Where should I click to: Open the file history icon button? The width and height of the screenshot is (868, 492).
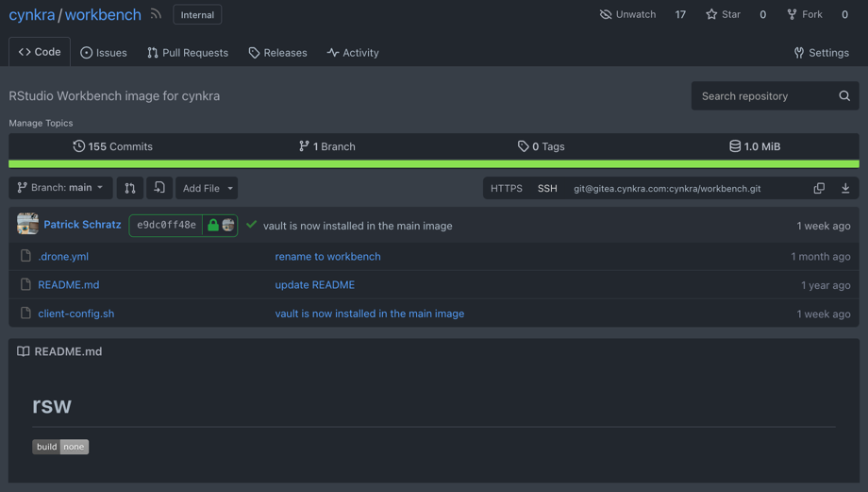[x=159, y=188]
